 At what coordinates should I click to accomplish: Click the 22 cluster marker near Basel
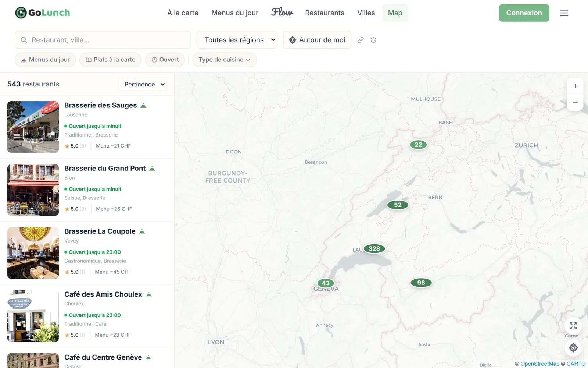pos(419,145)
